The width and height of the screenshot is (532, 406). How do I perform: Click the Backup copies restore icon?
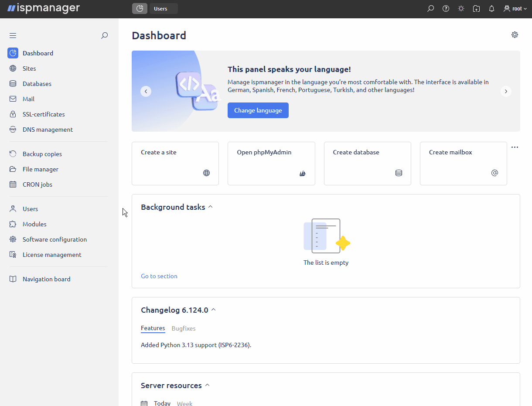tap(13, 154)
